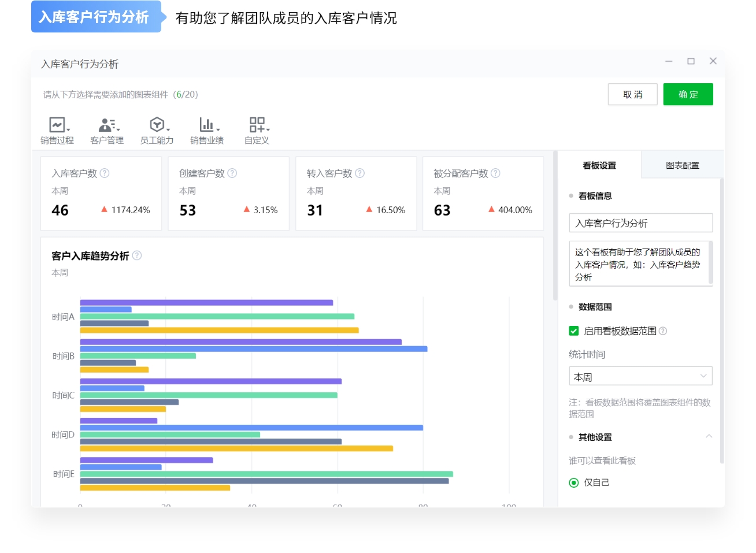Switch to the 图表配置 tab
The width and height of the screenshot is (756, 553).
point(682,165)
